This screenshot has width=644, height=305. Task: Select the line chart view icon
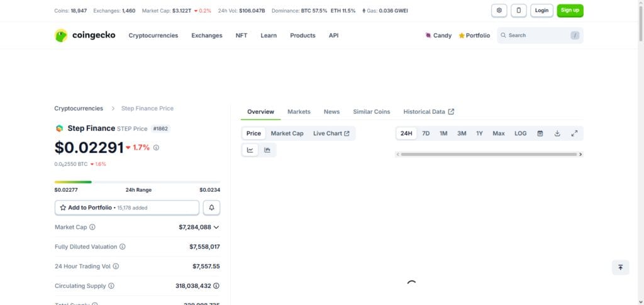coord(250,150)
